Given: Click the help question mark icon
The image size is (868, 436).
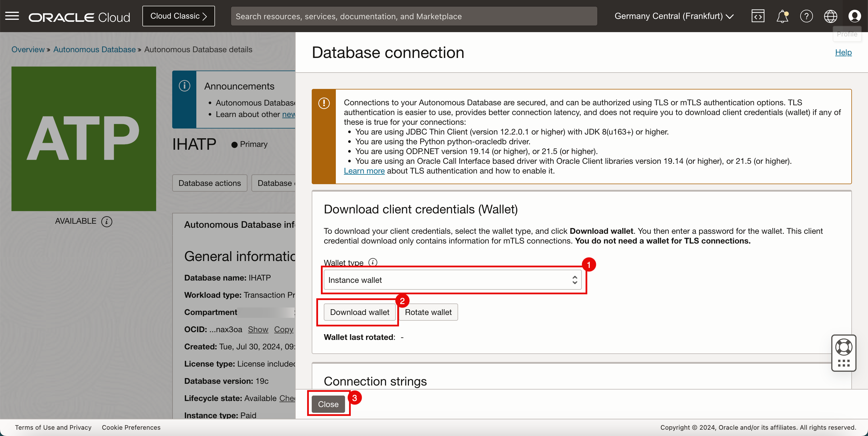Looking at the screenshot, I should 806,16.
